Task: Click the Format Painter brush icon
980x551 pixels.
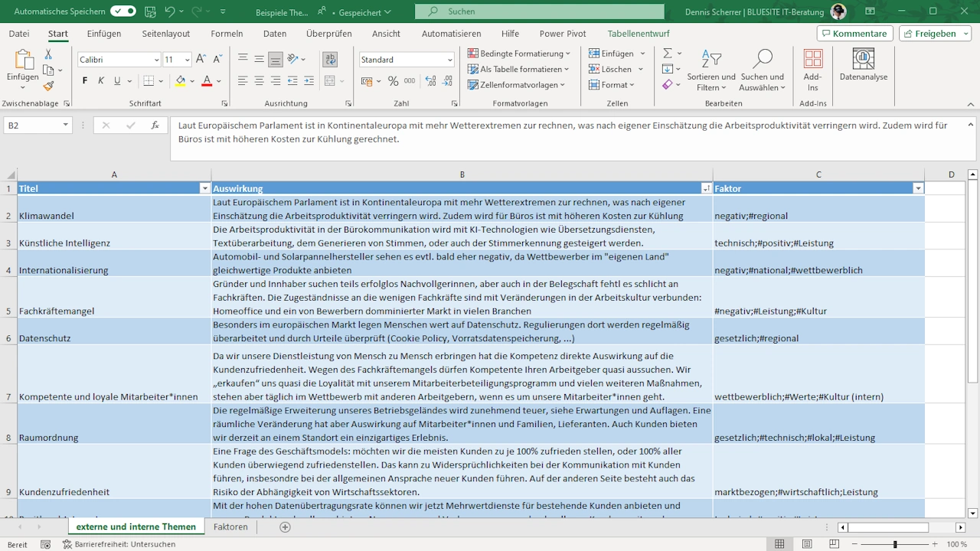Action: pyautogui.click(x=48, y=86)
